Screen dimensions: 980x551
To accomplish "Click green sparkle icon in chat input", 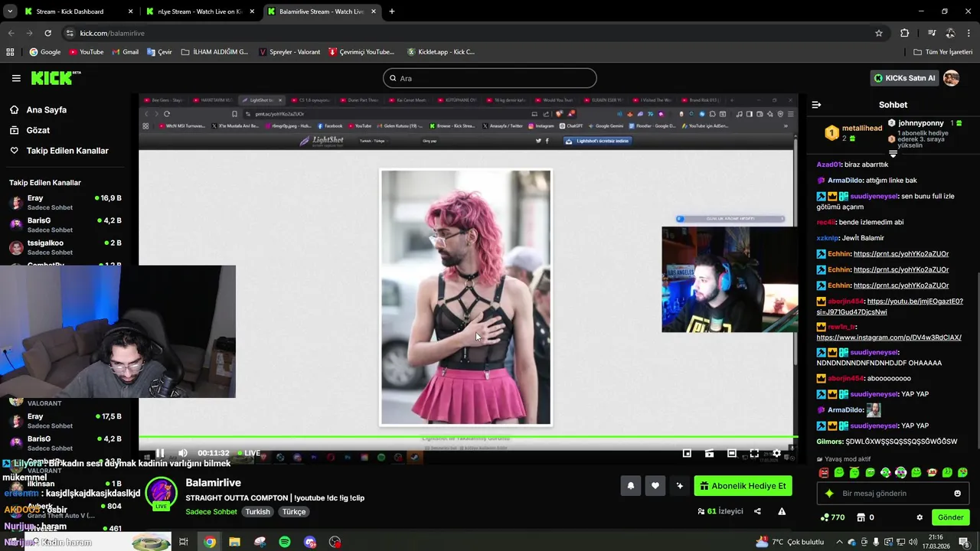I will 829,494.
